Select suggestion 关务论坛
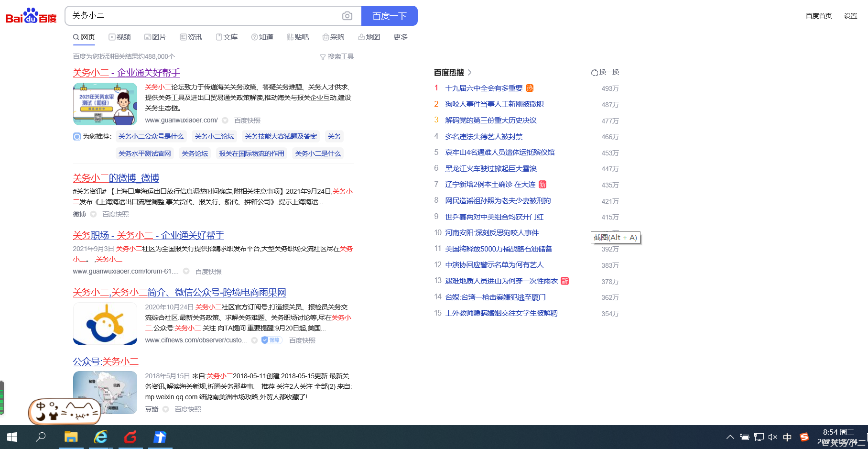868x449 pixels. pyautogui.click(x=195, y=153)
